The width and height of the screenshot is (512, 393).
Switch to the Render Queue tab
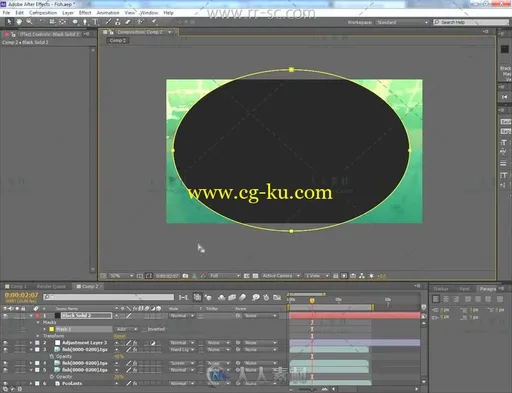[x=51, y=286]
